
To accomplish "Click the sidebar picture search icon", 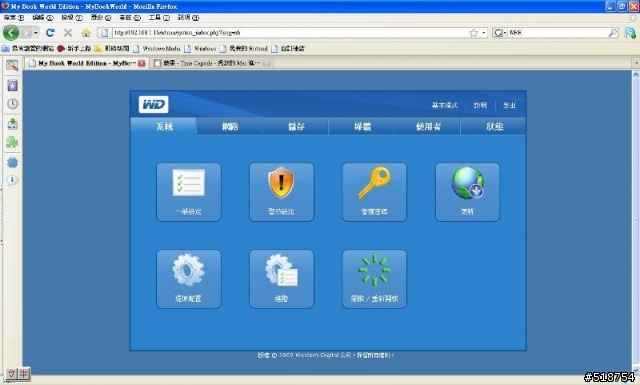I will click(12, 65).
